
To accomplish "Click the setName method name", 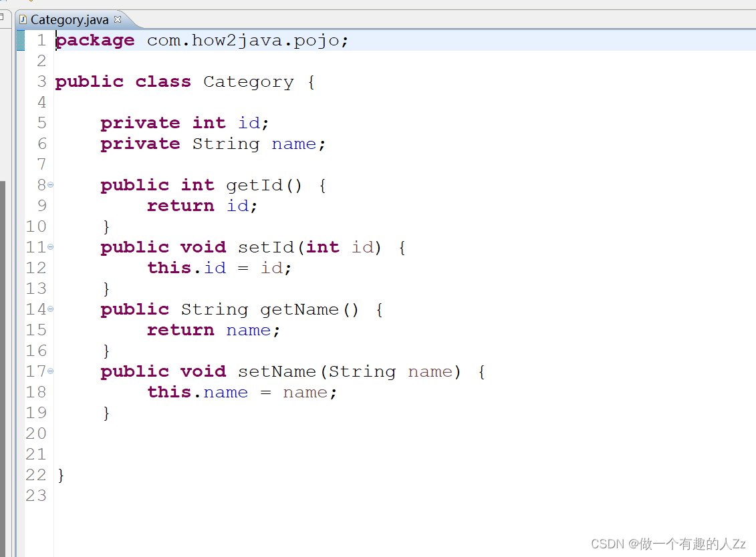I will (x=277, y=372).
